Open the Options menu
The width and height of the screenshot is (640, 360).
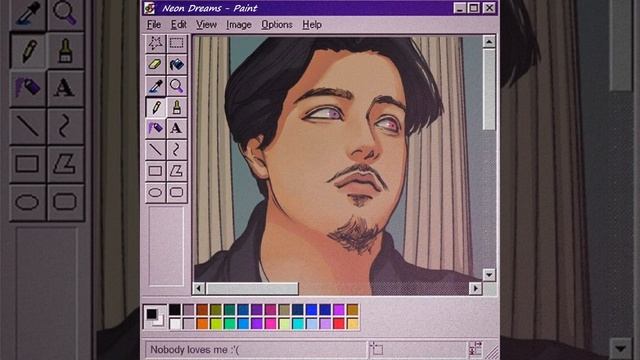[277, 24]
